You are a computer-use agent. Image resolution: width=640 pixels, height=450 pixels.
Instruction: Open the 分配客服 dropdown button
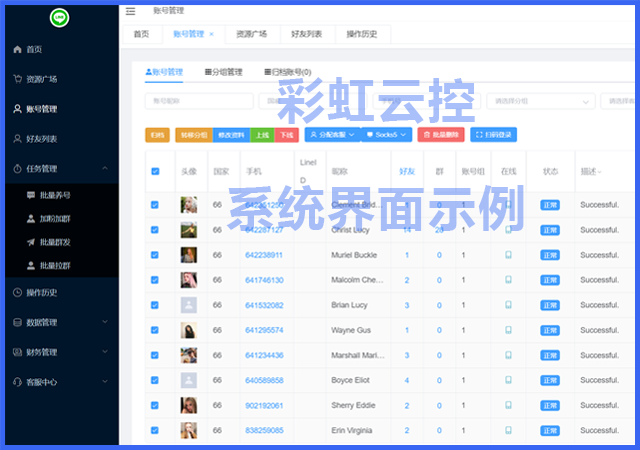330,134
